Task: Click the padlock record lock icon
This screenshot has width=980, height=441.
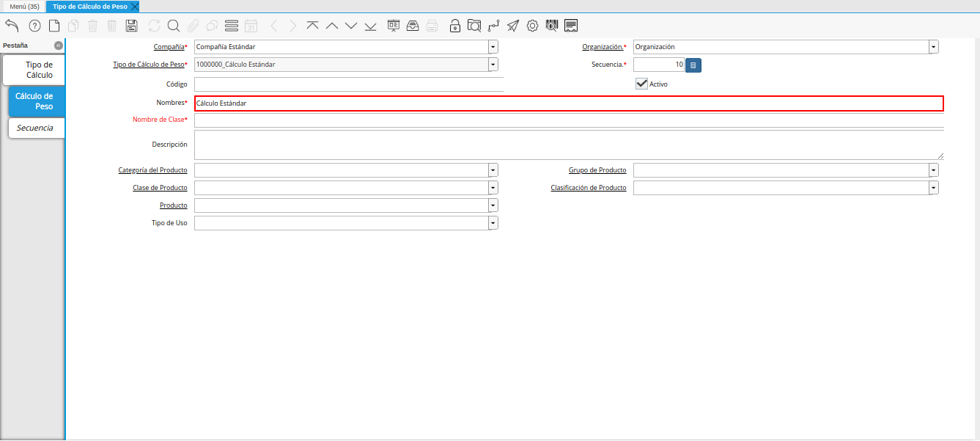Action: [455, 26]
